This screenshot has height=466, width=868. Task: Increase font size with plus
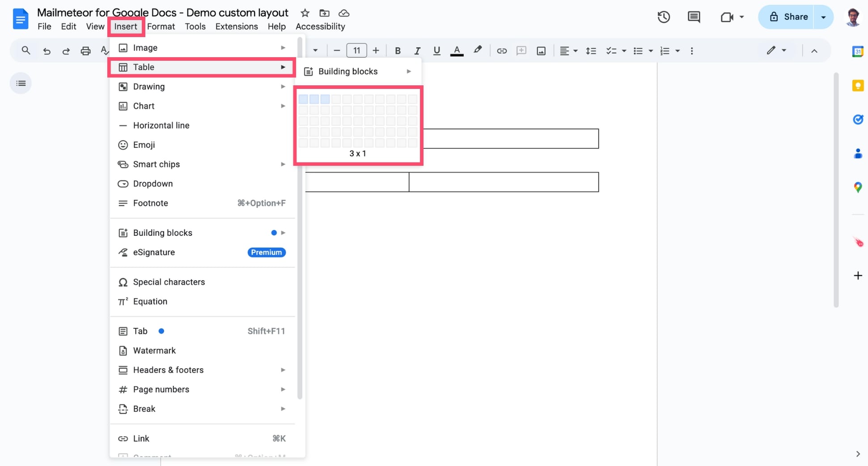pyautogui.click(x=376, y=50)
